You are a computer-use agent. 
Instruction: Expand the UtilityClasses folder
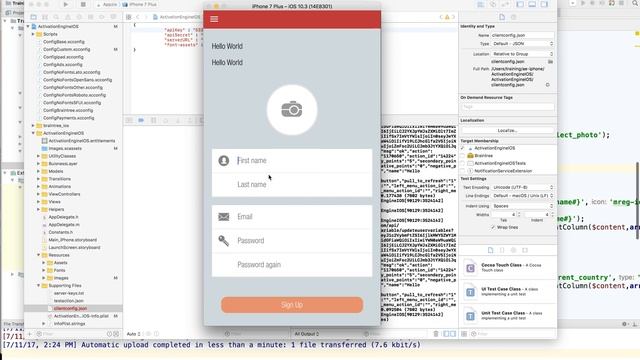39,156
